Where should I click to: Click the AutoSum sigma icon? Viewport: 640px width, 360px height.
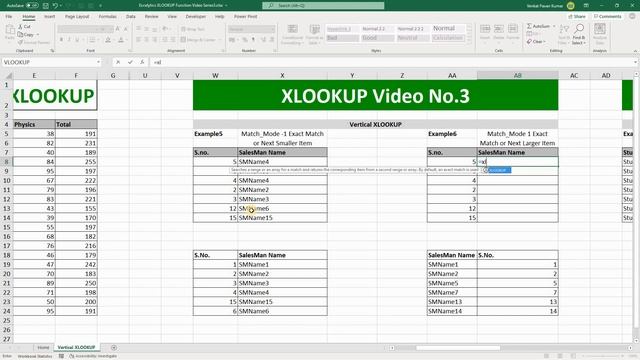pos(529,26)
